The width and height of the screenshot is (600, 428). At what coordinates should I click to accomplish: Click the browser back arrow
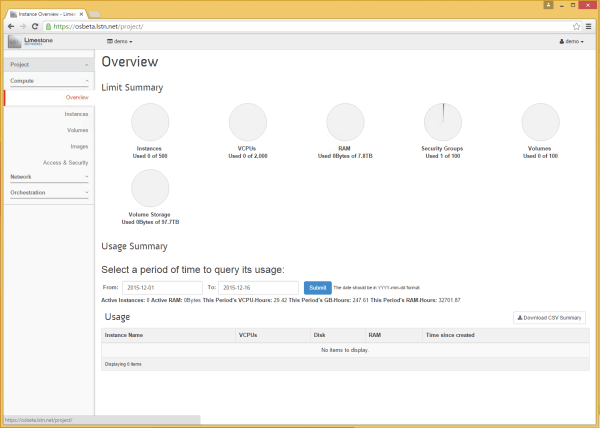click(11, 26)
